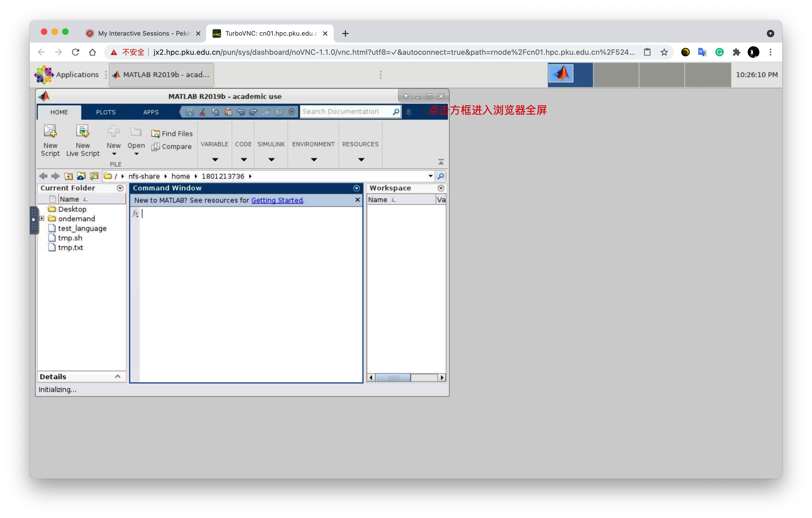Open the ENVIRONMENT section dropdown
This screenshot has height=518, width=812.
(314, 159)
